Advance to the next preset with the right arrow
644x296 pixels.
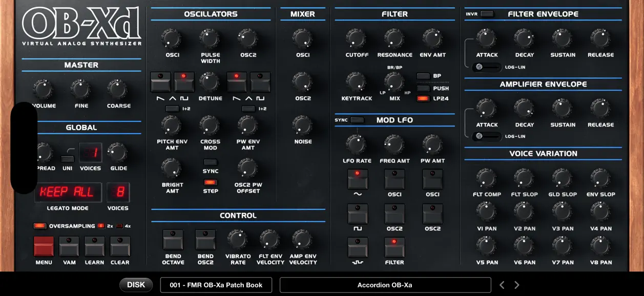517,285
